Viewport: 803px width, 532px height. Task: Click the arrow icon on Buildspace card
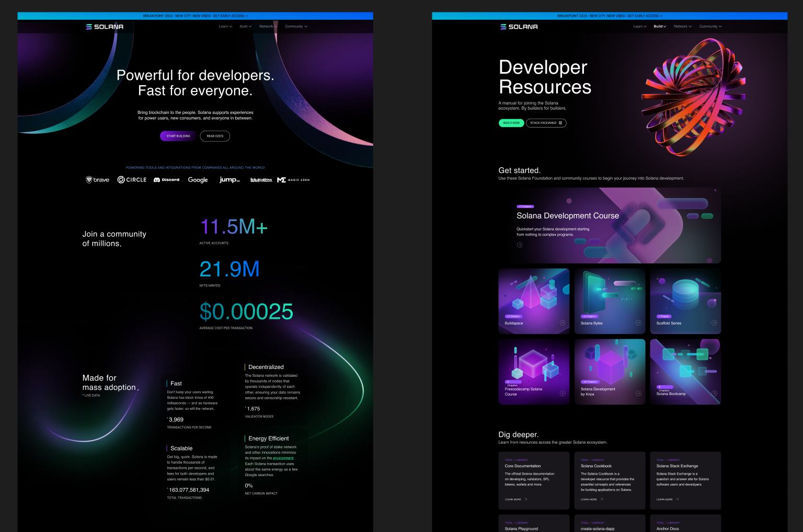coord(563,323)
